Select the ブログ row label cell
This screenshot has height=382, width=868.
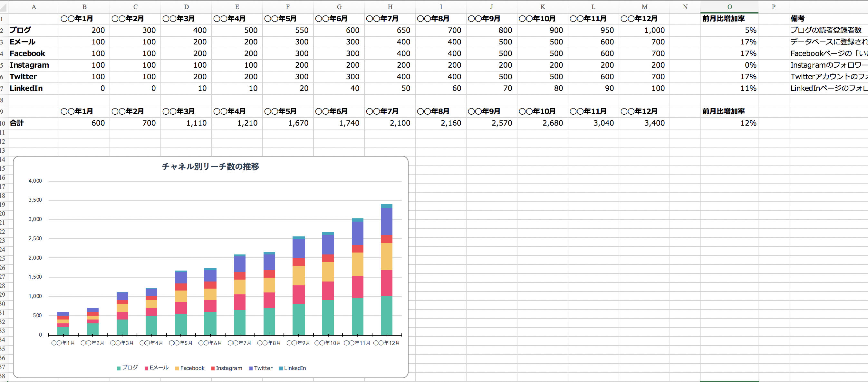tap(34, 30)
